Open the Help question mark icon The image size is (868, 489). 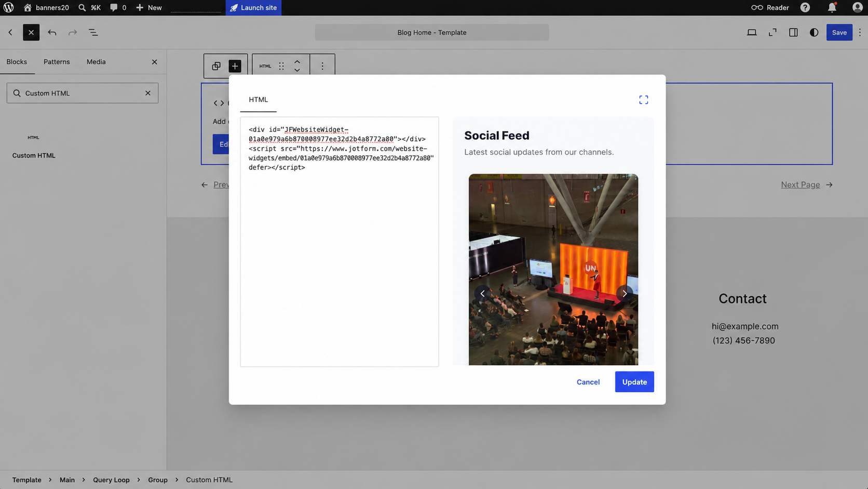click(805, 8)
